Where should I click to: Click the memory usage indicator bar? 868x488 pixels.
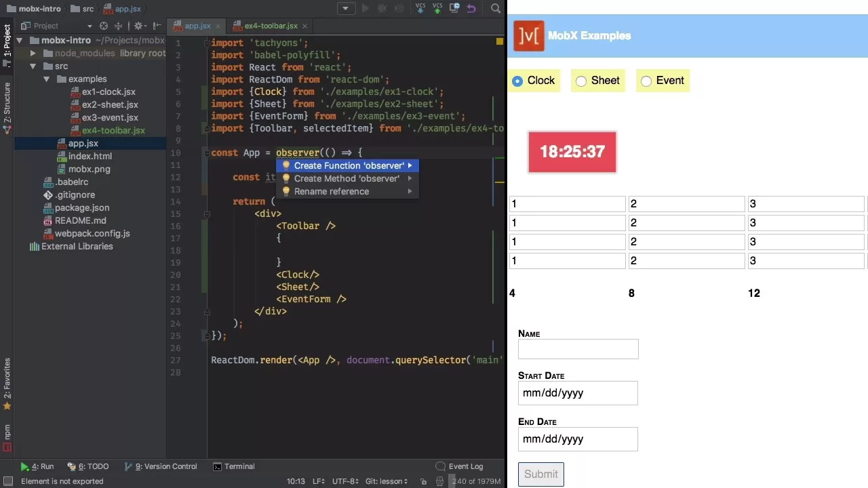477,481
